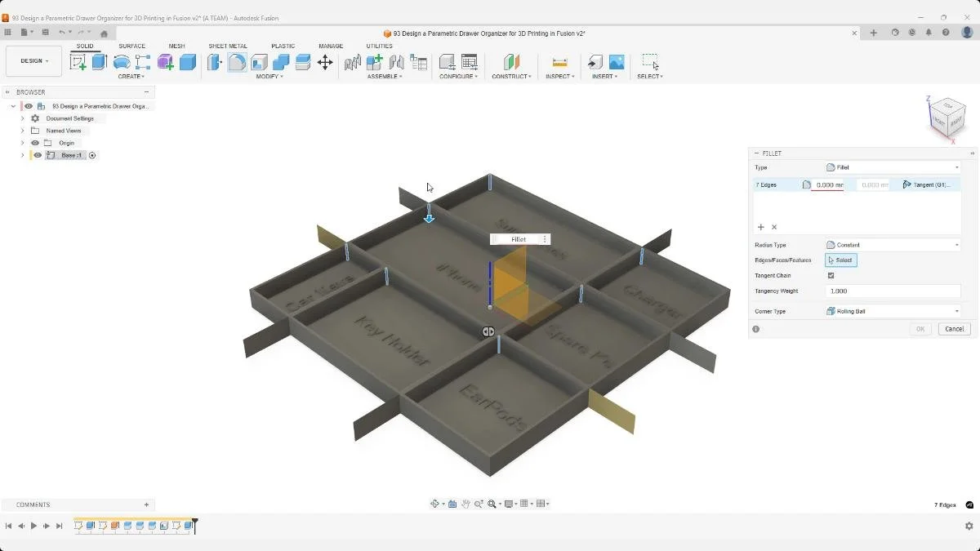The width and height of the screenshot is (980, 551).
Task: Switch to the SURFACE tab
Action: [131, 46]
